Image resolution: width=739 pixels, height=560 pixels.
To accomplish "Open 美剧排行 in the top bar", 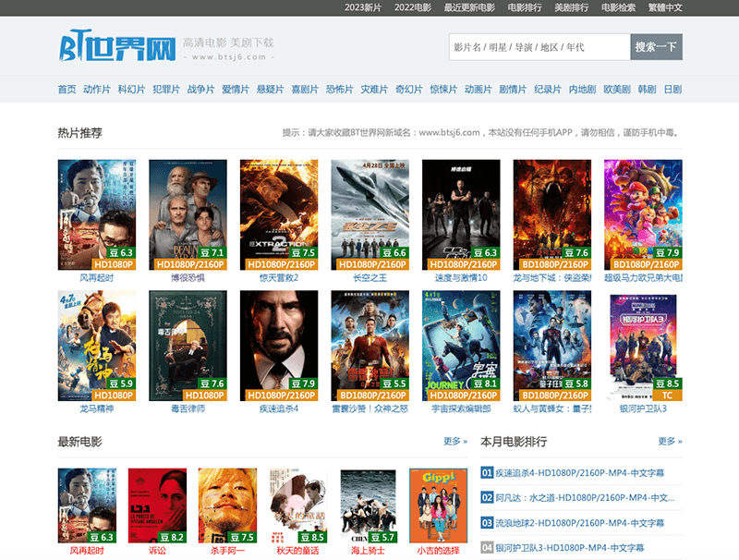I will [571, 7].
